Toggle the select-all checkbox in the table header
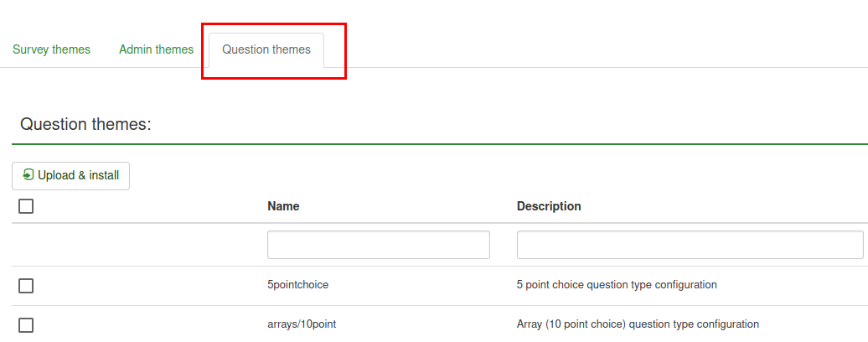Screen dimensions: 868x342 pyautogui.click(x=26, y=206)
